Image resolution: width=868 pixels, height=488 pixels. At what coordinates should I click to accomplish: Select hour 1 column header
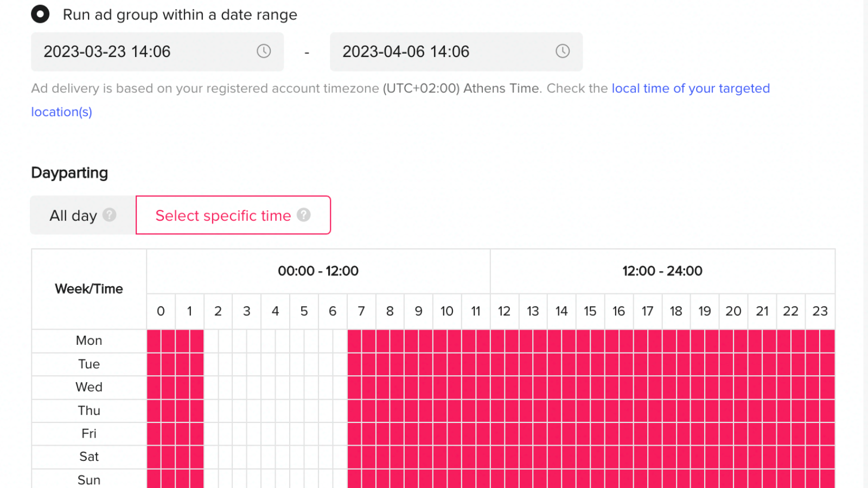coord(189,311)
